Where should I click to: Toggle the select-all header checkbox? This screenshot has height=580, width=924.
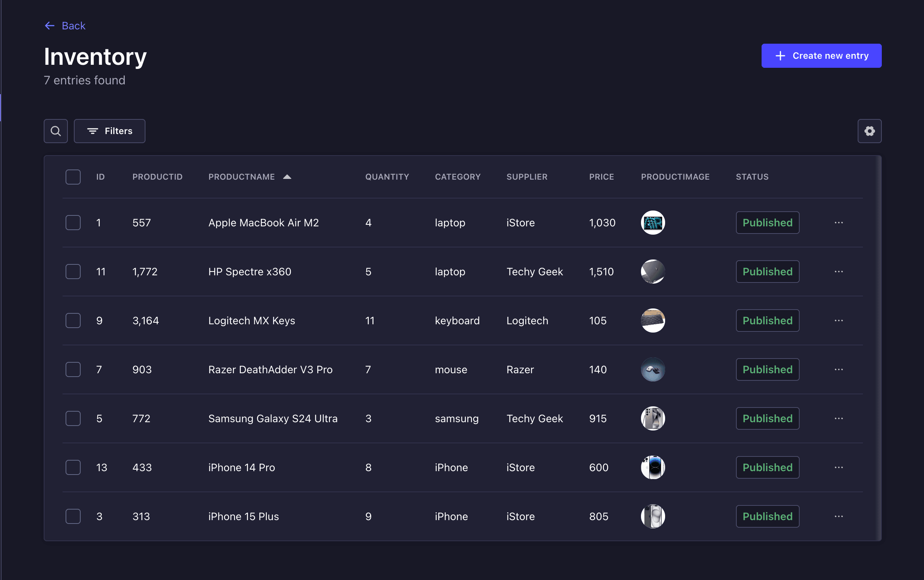[73, 177]
